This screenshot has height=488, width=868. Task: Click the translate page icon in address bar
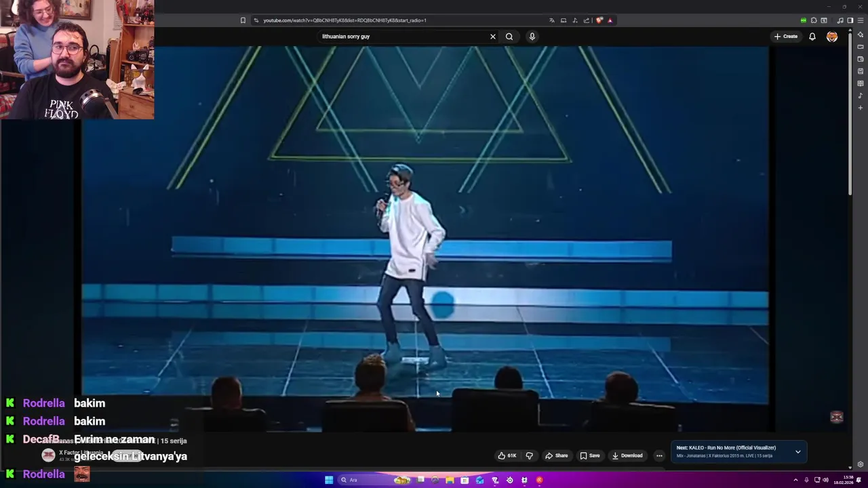point(552,20)
